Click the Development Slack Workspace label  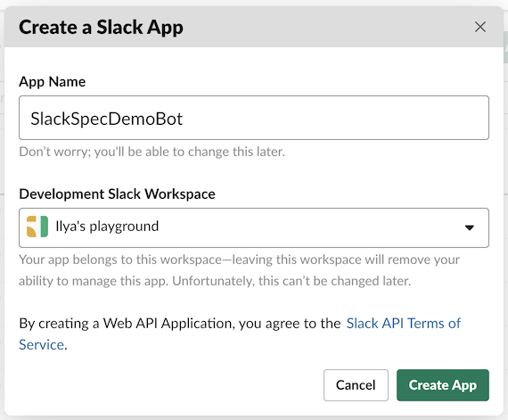click(x=118, y=194)
